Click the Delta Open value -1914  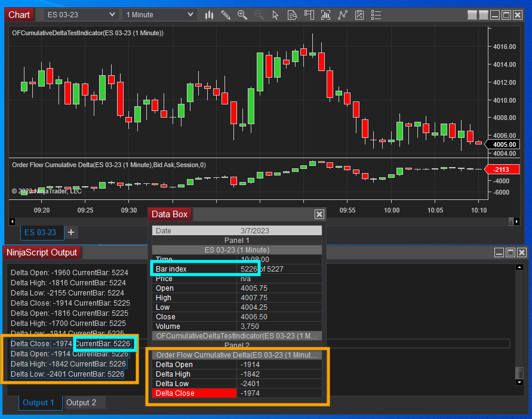[250, 365]
